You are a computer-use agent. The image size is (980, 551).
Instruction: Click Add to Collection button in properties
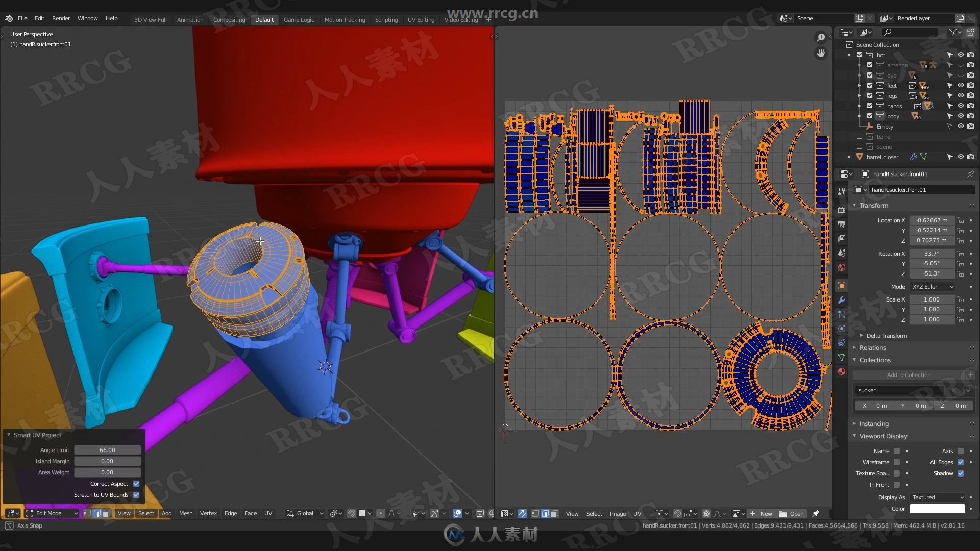point(908,375)
